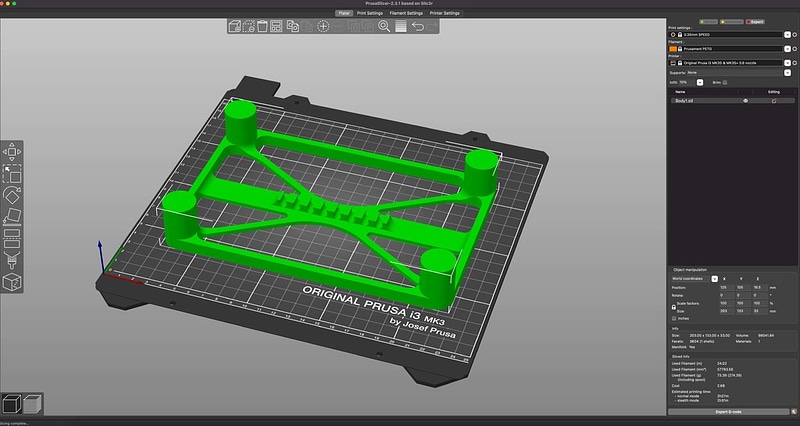Click the grayed-out Redo arrow icon

[x=432, y=26]
